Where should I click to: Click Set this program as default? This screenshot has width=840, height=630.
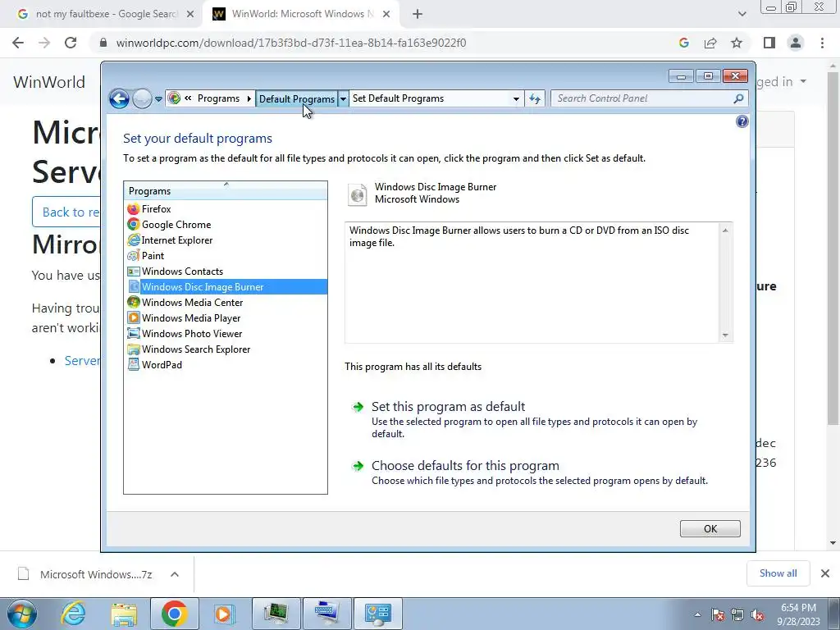(x=448, y=407)
